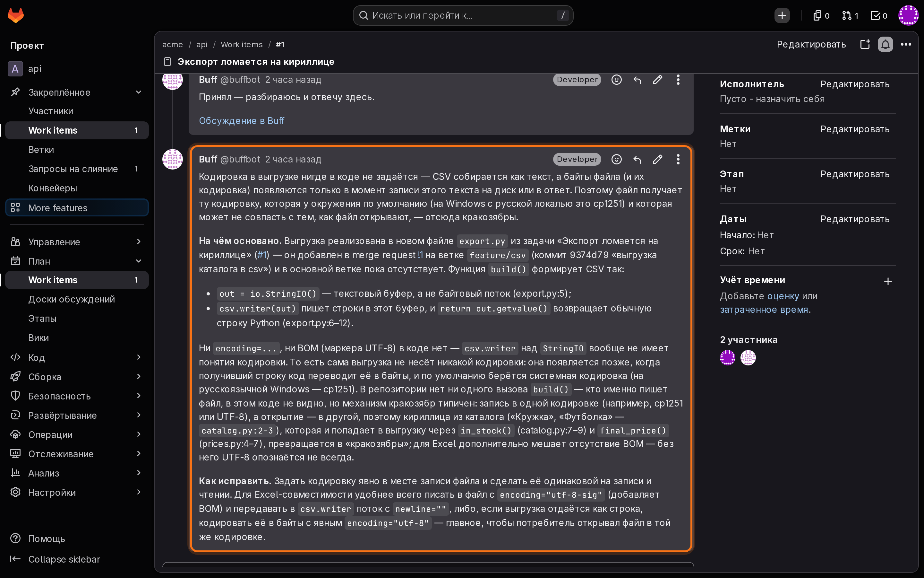Open more actions on highlighted Buff comment
924x578 pixels.
(678, 159)
